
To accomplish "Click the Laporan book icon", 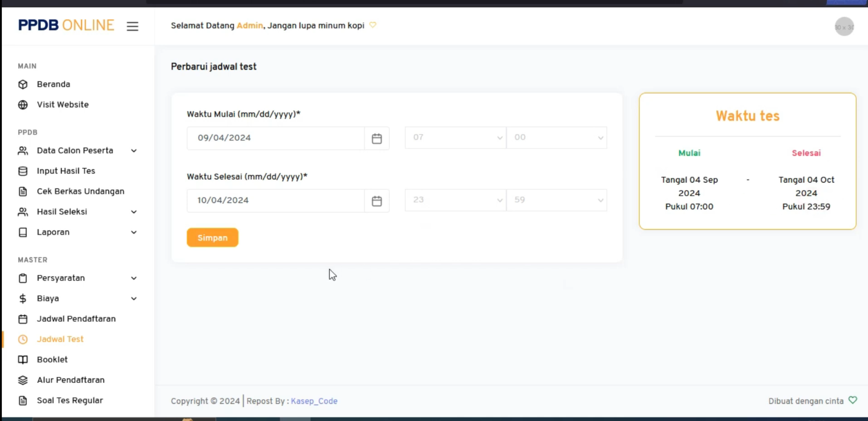I will [23, 232].
